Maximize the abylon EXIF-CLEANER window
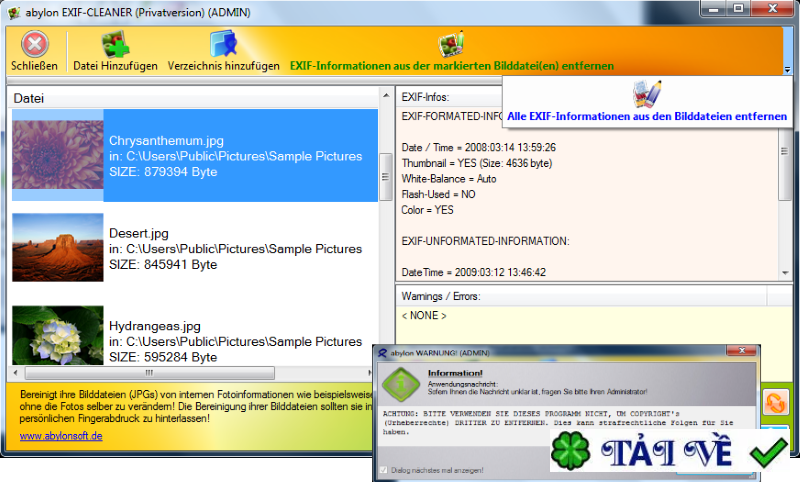 pos(738,8)
